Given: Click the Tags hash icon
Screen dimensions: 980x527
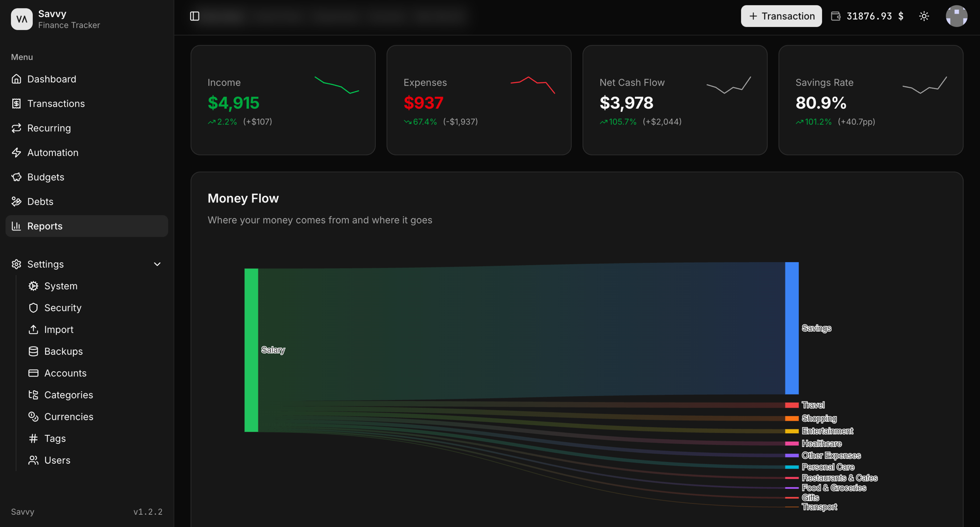Looking at the screenshot, I should [33, 439].
